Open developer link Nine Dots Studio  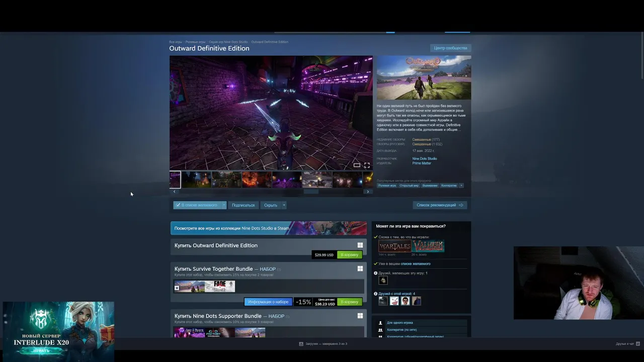(x=425, y=159)
